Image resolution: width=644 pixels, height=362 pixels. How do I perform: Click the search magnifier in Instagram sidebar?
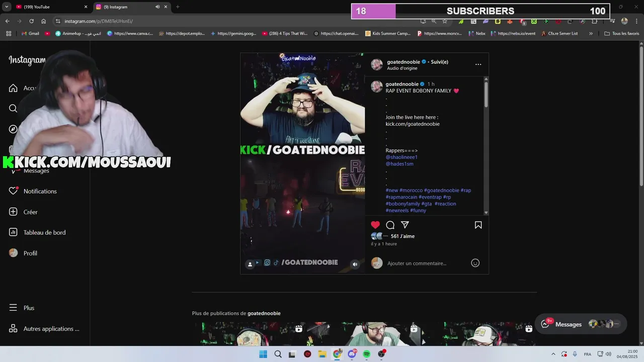click(13, 108)
